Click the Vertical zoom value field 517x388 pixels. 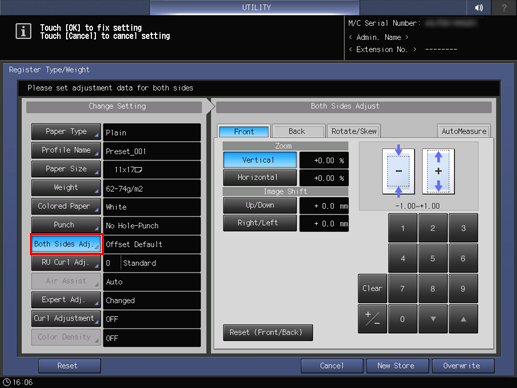(324, 160)
